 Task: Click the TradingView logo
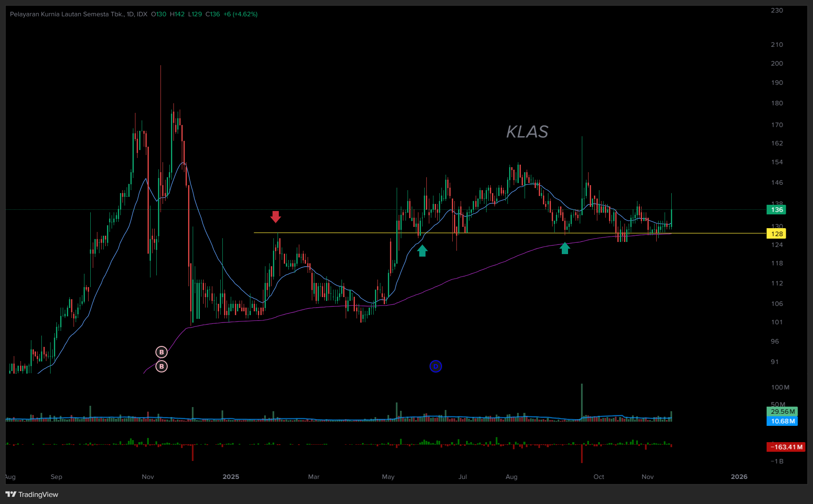(x=32, y=494)
